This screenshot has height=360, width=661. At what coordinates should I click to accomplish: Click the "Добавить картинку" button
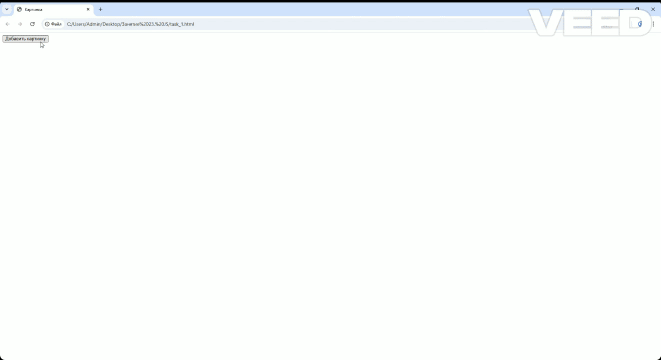(x=25, y=39)
